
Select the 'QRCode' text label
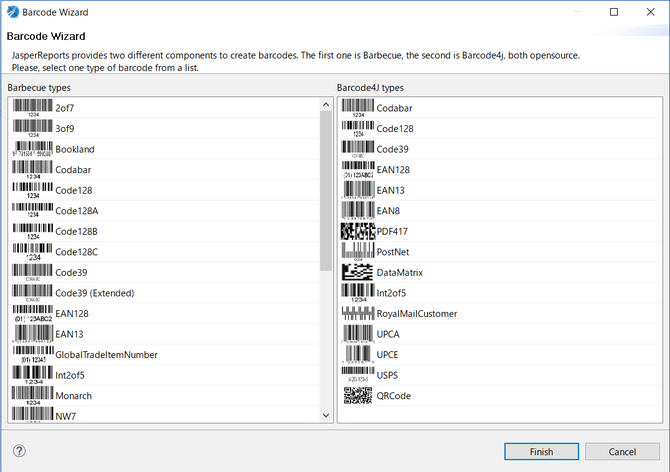pos(394,396)
